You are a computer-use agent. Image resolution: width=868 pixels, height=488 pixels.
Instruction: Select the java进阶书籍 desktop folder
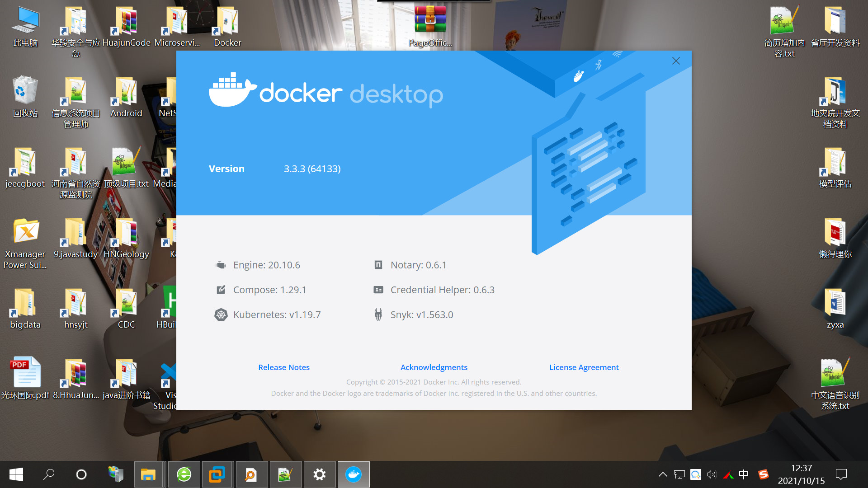tap(126, 379)
